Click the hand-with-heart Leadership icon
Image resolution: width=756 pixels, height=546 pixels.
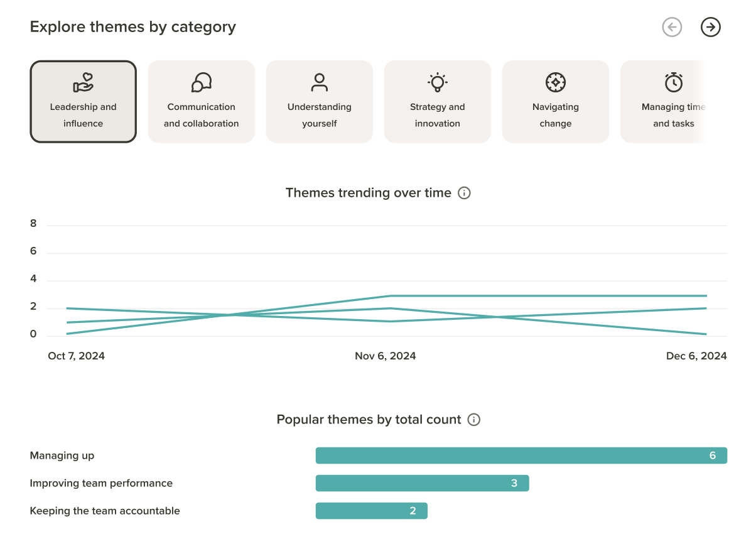[x=84, y=82]
